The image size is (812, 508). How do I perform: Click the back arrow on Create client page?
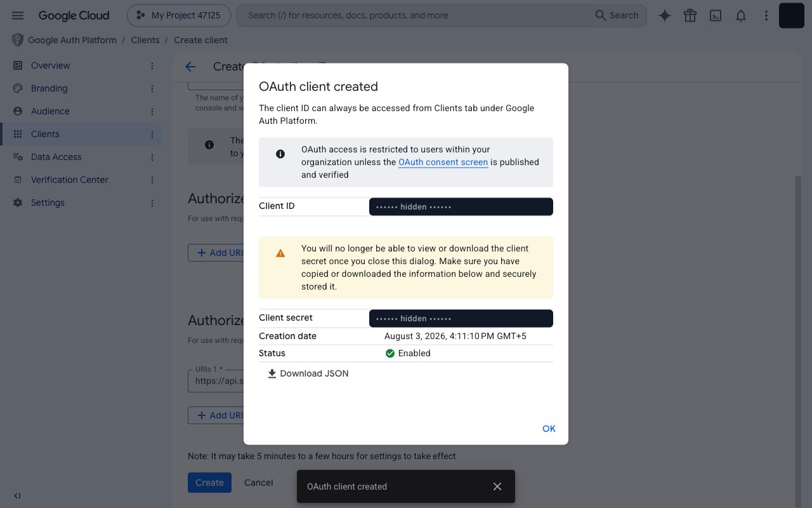[190, 67]
